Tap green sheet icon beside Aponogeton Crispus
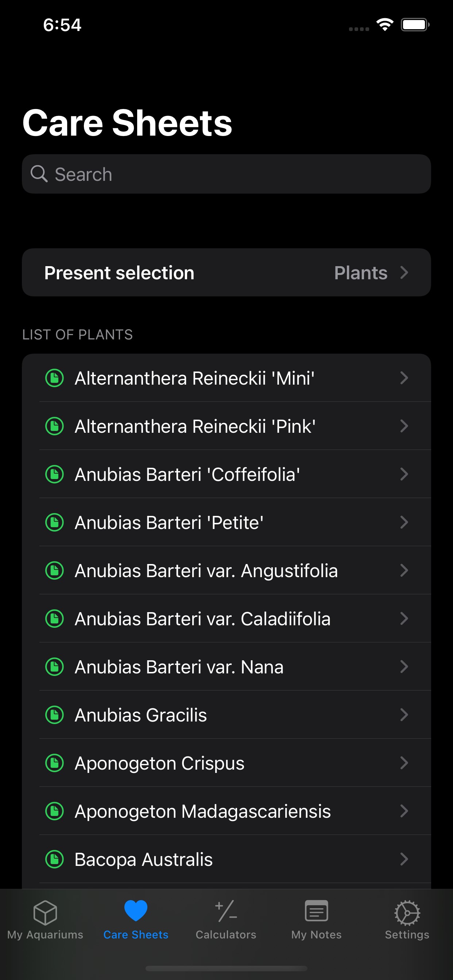Viewport: 453px width, 980px height. 54,763
